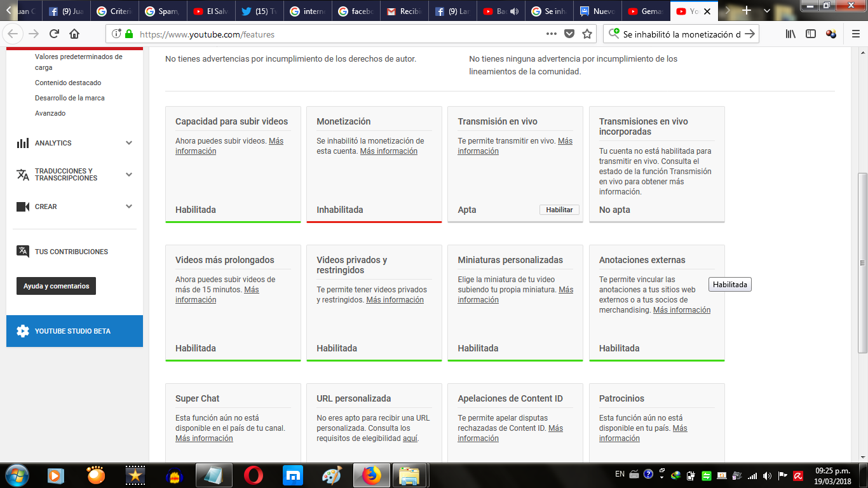Switch to the 'Gema' YouTube tab
The width and height of the screenshot is (868, 488).
[x=644, y=11]
